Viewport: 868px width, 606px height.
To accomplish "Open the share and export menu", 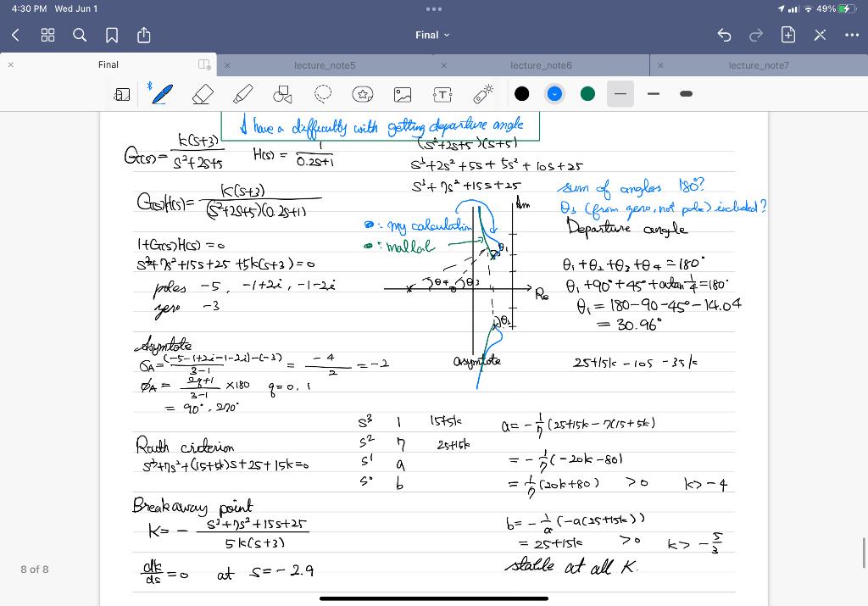I will click(144, 35).
